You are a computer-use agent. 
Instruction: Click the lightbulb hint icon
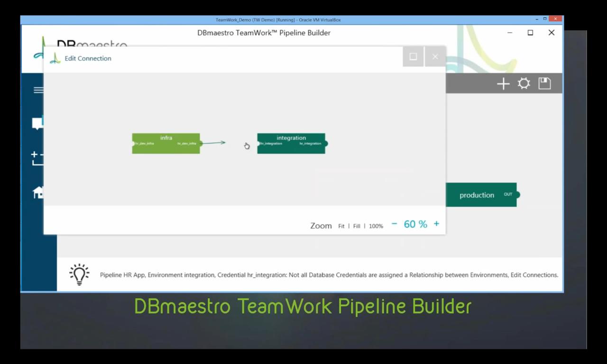79,274
